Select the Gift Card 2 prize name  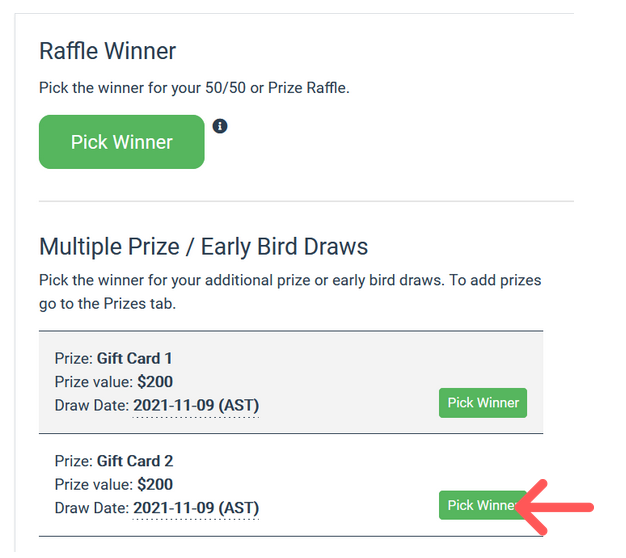135,461
